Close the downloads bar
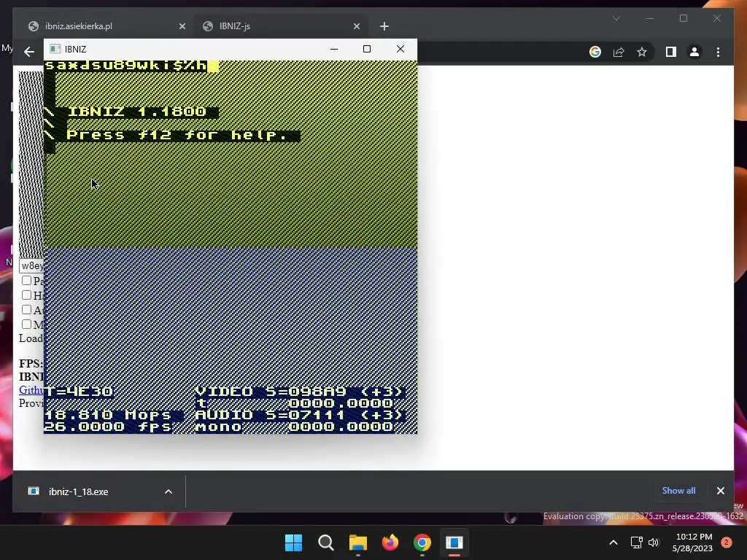 coord(720,491)
